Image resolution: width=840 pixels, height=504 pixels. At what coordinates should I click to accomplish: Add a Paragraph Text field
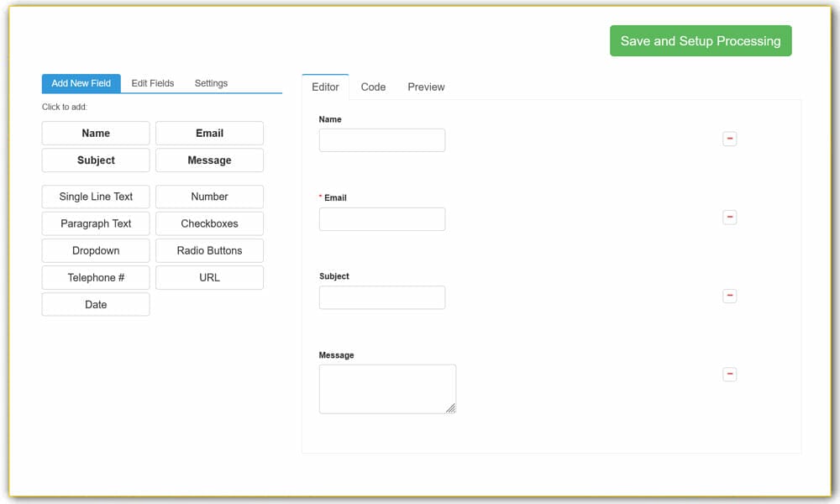tap(95, 223)
